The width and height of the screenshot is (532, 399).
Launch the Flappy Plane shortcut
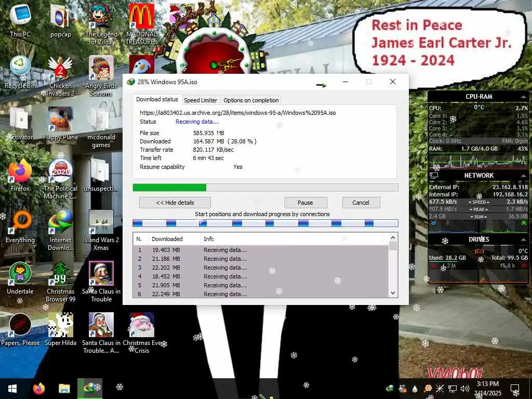[x=60, y=124]
